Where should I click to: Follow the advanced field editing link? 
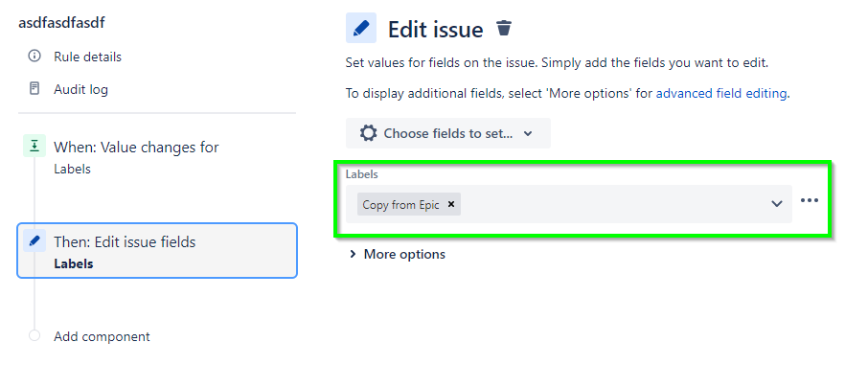click(x=721, y=94)
